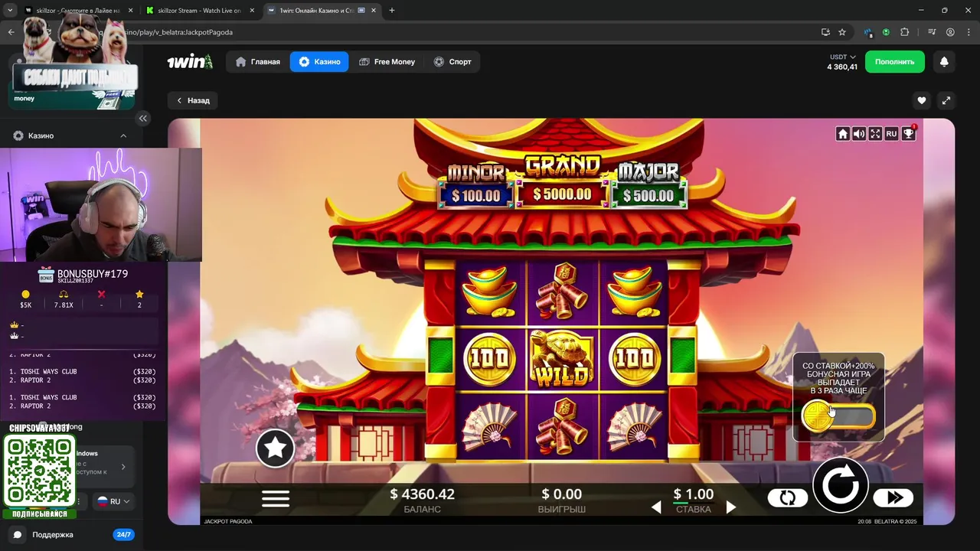
Task: Open the media control music icon
Action: pyautogui.click(x=932, y=32)
